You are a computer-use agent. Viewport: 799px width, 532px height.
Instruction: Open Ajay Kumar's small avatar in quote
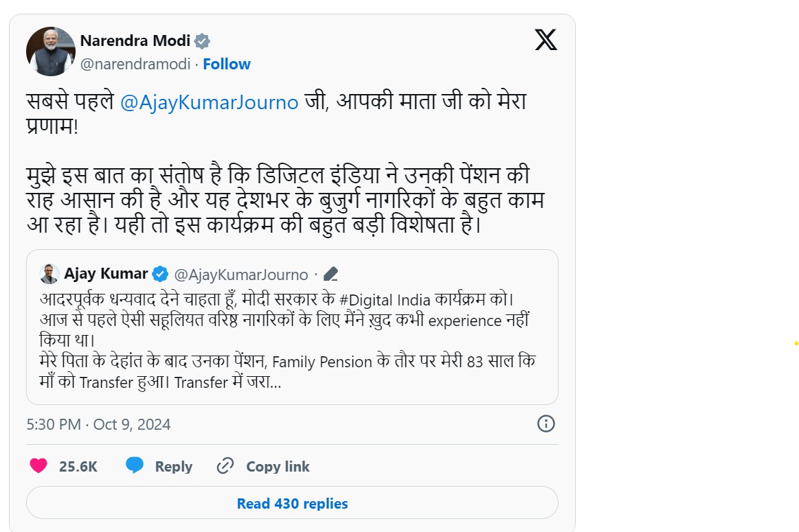(x=49, y=274)
